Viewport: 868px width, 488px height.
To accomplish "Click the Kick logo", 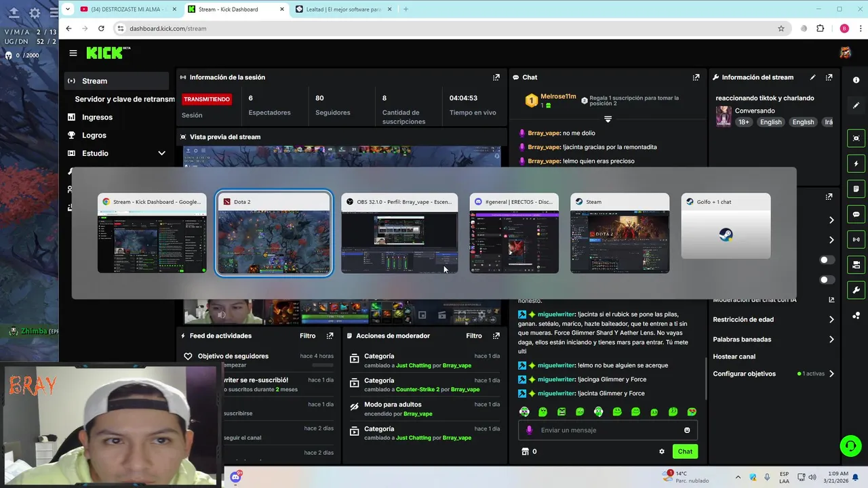I will [107, 53].
